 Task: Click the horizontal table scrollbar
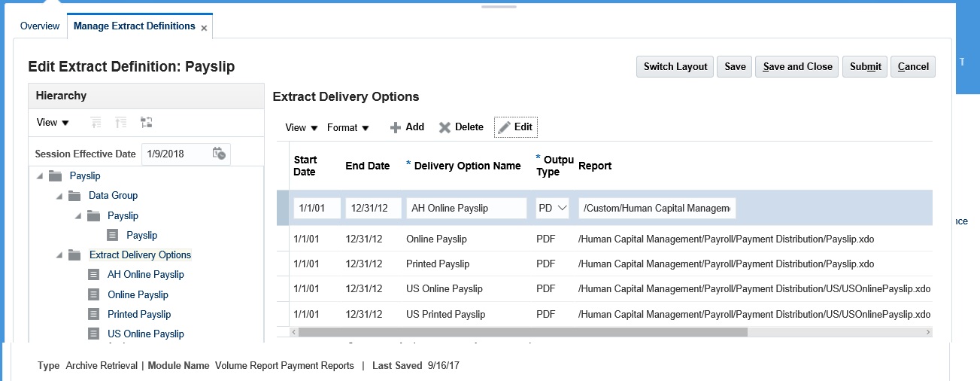coord(519,332)
